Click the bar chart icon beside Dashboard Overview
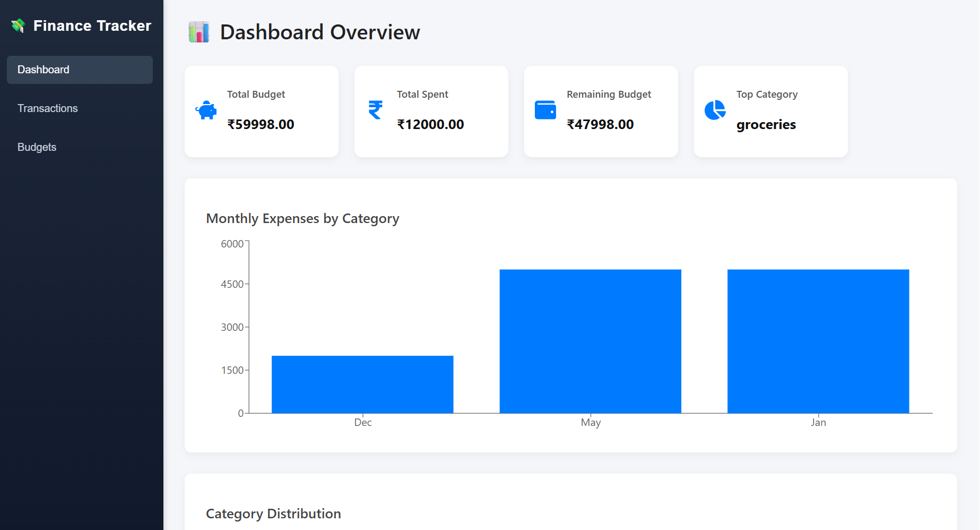Viewport: 980px width, 530px height. coord(199,32)
